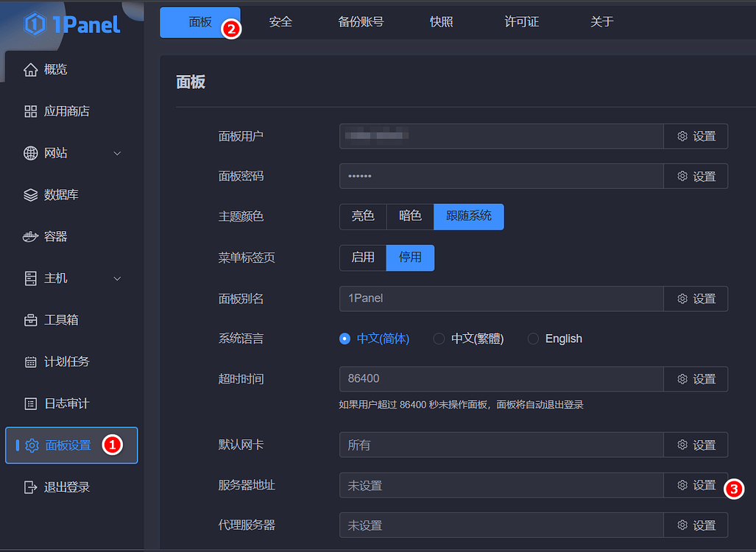Image resolution: width=756 pixels, height=552 pixels.
Task: Click the gear icon in the 默认网卡 row
Action: (x=682, y=445)
